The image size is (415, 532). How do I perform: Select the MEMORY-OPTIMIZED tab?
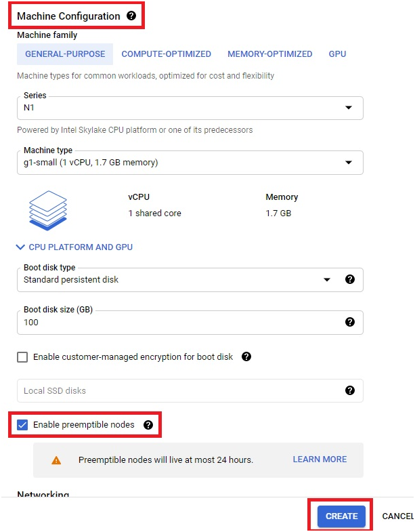pos(269,54)
